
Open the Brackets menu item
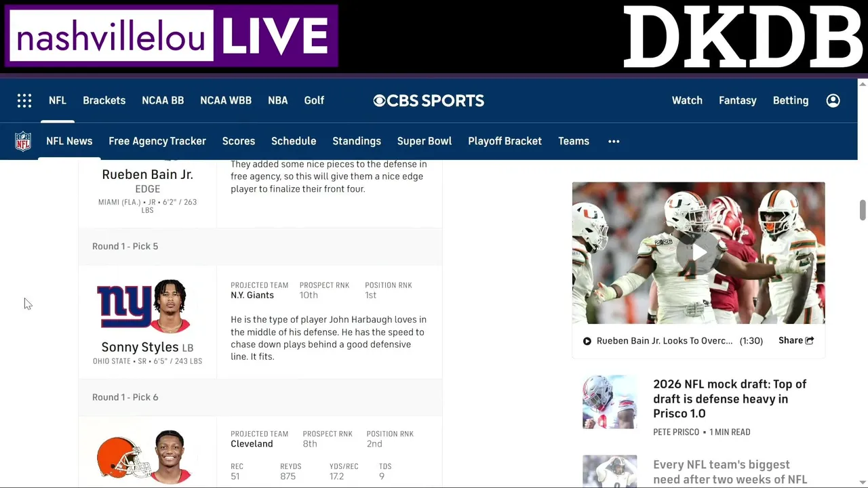pyautogui.click(x=104, y=100)
